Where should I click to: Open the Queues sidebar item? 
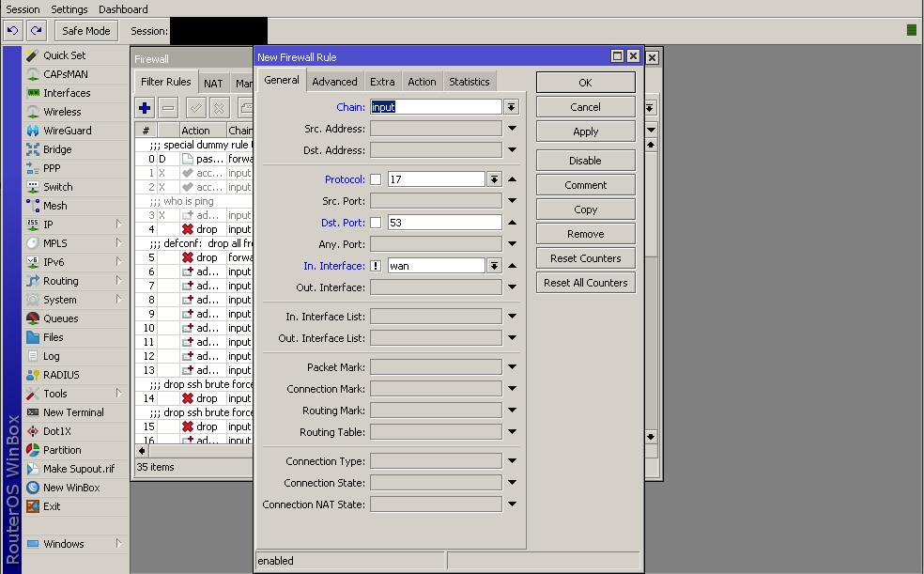60,318
